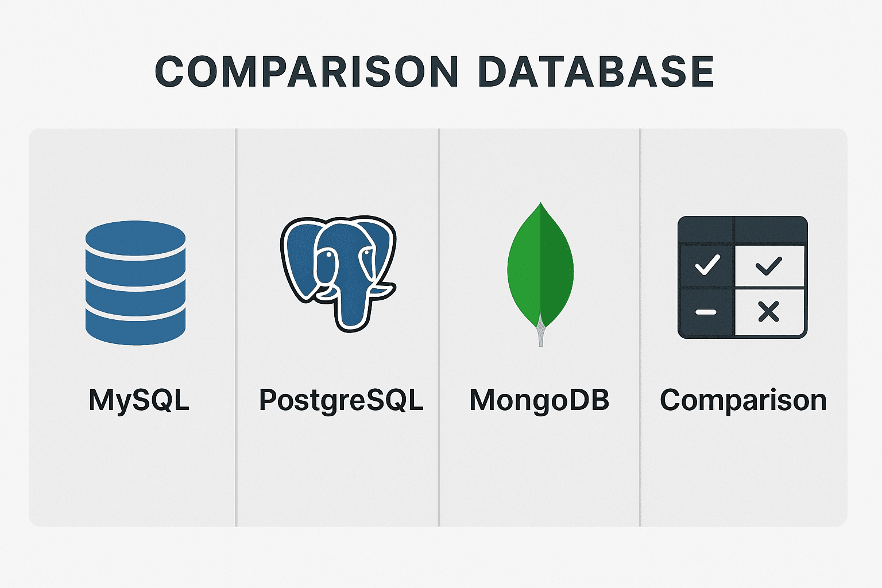Select the Comparison text label
Screen dimensions: 882x588
(x=743, y=400)
